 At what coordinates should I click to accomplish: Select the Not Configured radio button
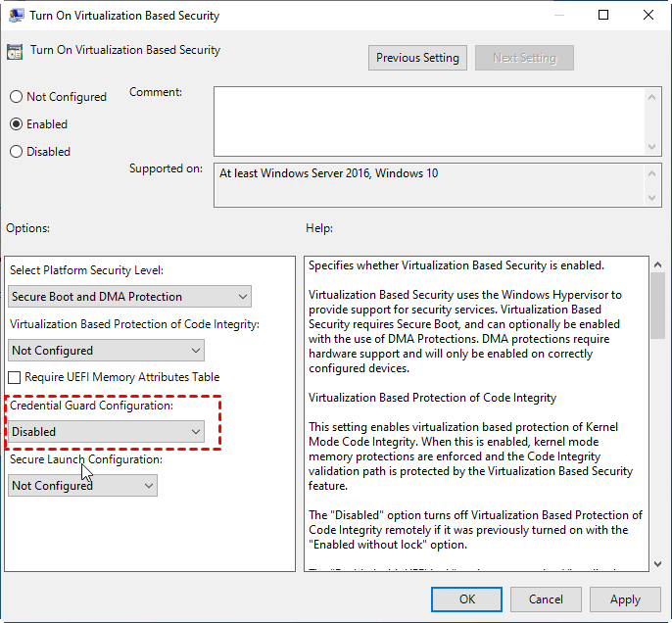click(16, 97)
